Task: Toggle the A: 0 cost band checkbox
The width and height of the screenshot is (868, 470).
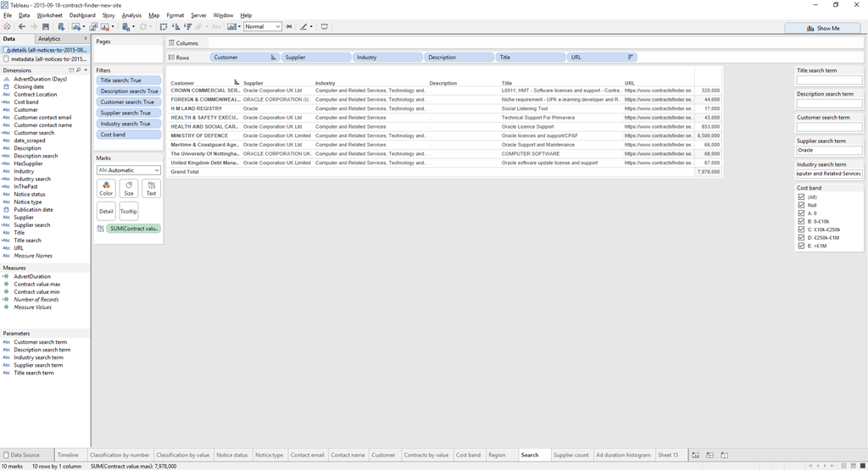Action: click(x=801, y=213)
